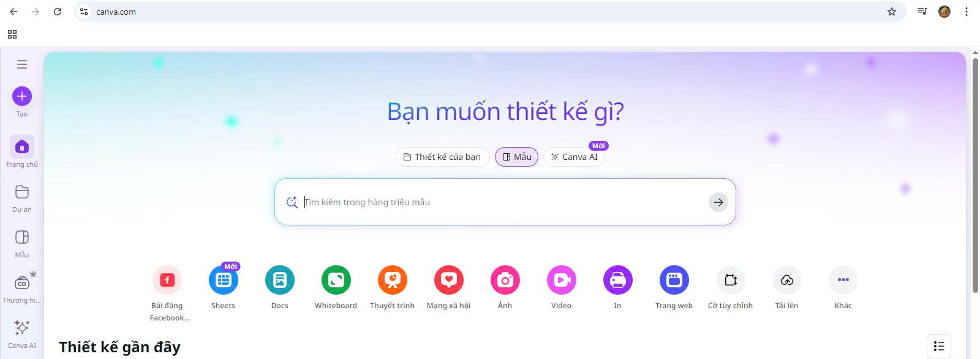This screenshot has height=359, width=980.
Task: Select the Docs design icon
Action: coord(280,280)
